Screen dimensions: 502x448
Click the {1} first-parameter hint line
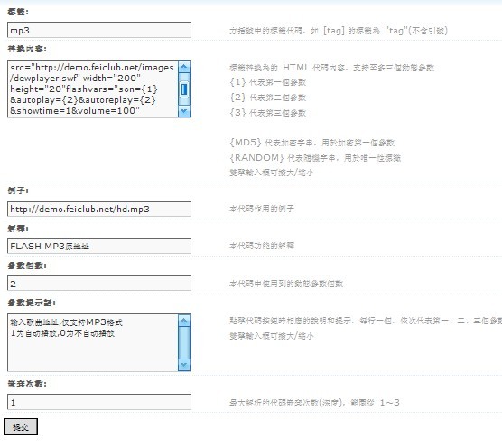click(267, 82)
